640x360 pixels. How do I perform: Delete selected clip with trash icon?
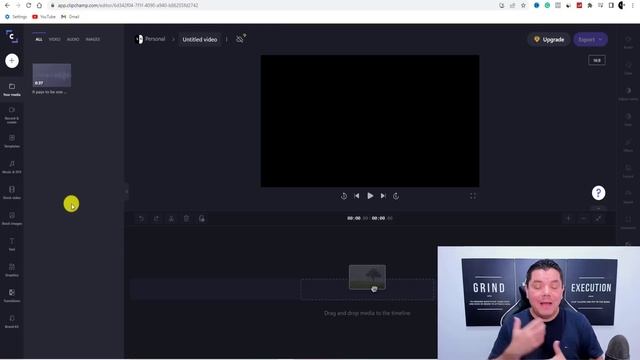click(186, 219)
